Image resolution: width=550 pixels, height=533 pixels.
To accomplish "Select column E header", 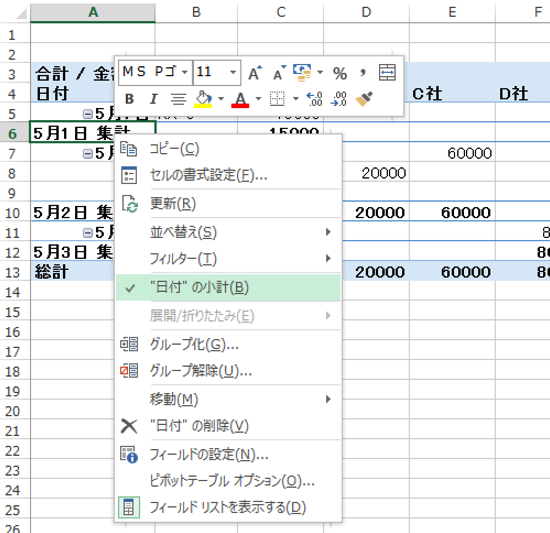I will pyautogui.click(x=452, y=12).
